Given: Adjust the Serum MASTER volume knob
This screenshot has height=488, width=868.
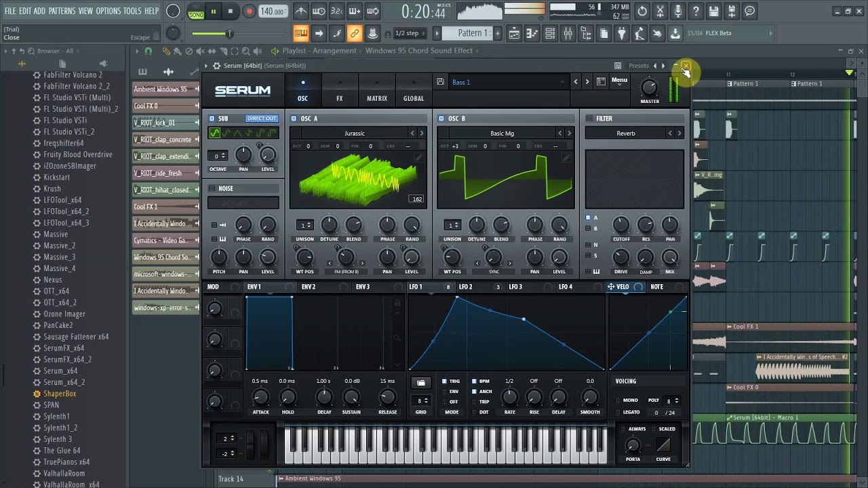Looking at the screenshot, I should click(x=649, y=87).
